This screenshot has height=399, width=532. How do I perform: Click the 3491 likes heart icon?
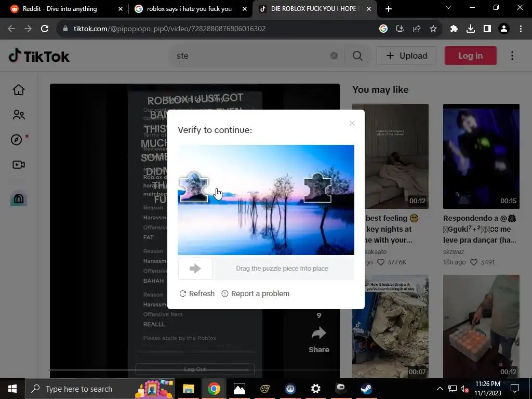coord(474,262)
